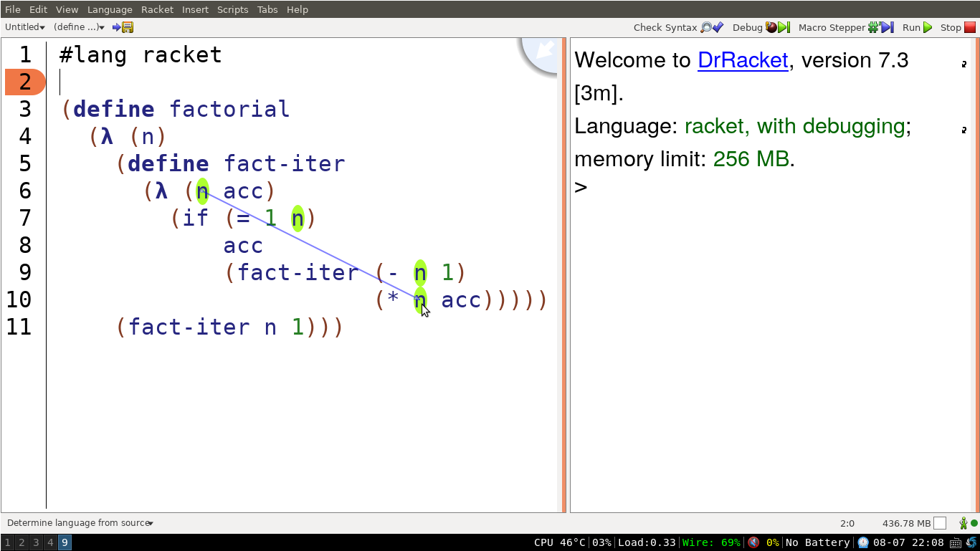Click 'fact-iter' on line 5
Viewport: 980px width, 551px height.
(284, 164)
